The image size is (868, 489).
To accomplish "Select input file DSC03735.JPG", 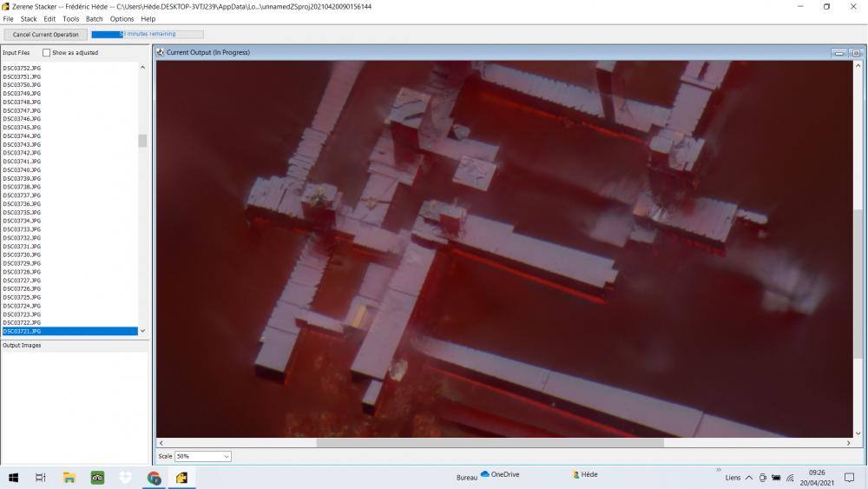I will click(23, 213).
